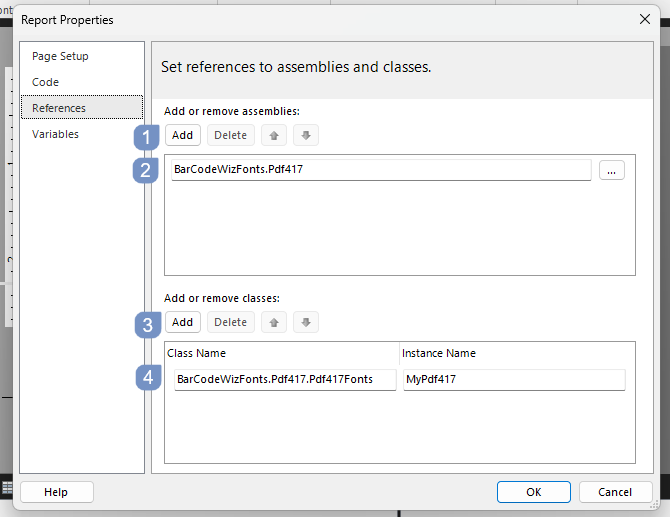Click the MyPdf417 instance name field
Viewport: 670px width, 517px height.
coord(514,379)
